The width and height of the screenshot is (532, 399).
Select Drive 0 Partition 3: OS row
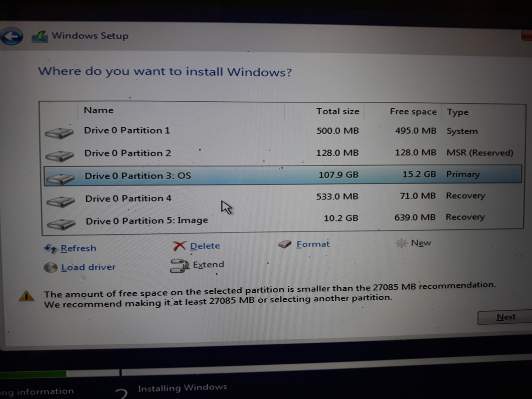pyautogui.click(x=283, y=176)
